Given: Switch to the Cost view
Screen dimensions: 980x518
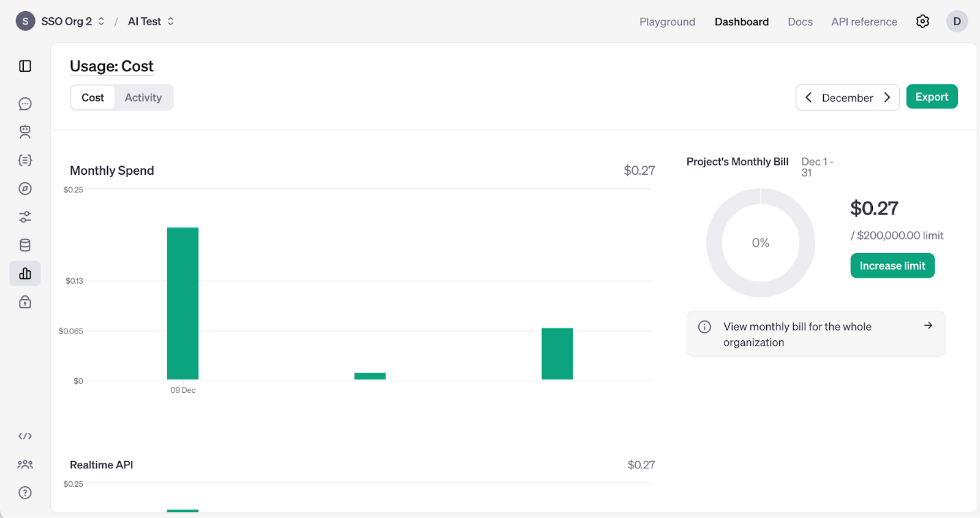Looking at the screenshot, I should 93,97.
